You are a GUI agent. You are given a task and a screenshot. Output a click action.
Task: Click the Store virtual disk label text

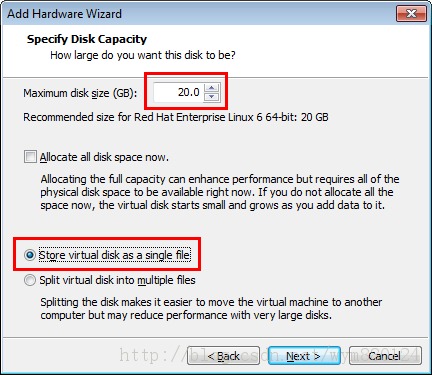coord(115,255)
